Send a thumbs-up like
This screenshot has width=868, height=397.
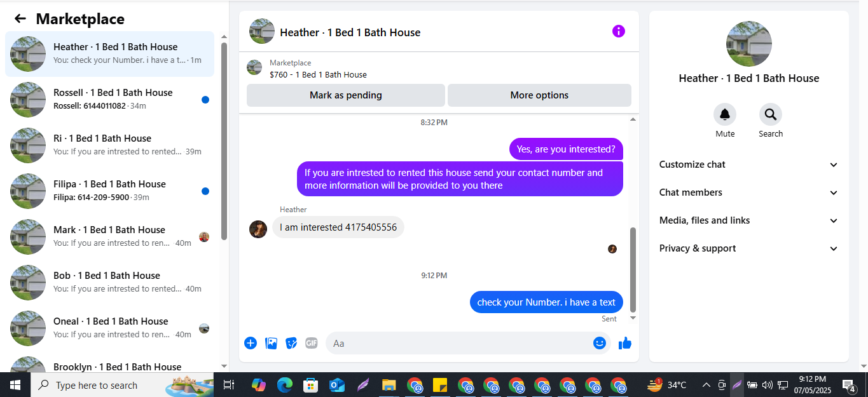625,343
